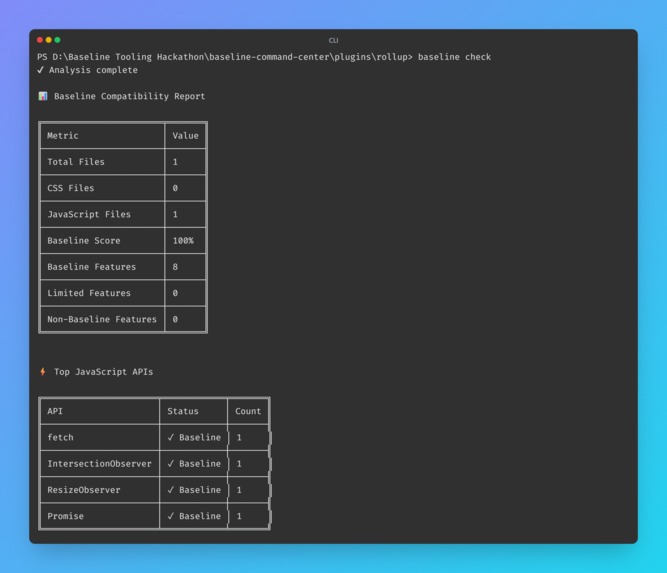
Task: Click the 'Total Files' row label
Action: [x=76, y=162]
